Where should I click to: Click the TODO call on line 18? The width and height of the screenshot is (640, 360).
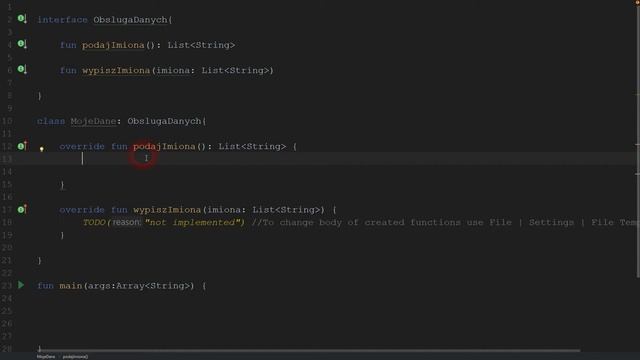pyautogui.click(x=94, y=222)
